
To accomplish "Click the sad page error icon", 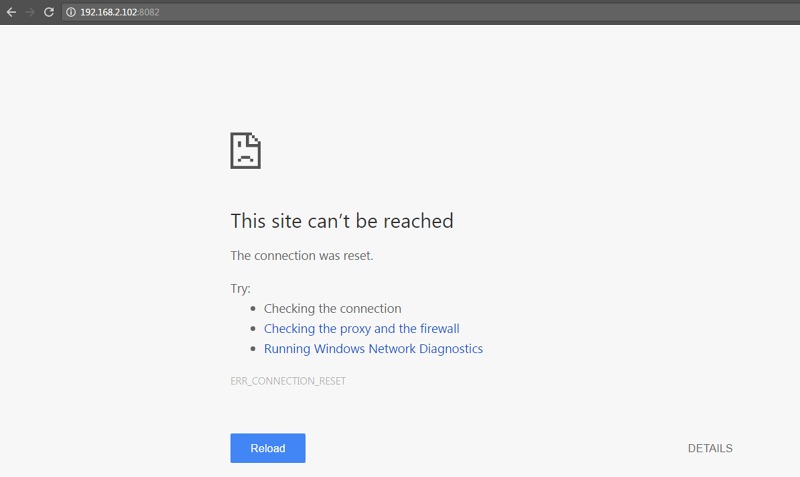I will (x=245, y=150).
